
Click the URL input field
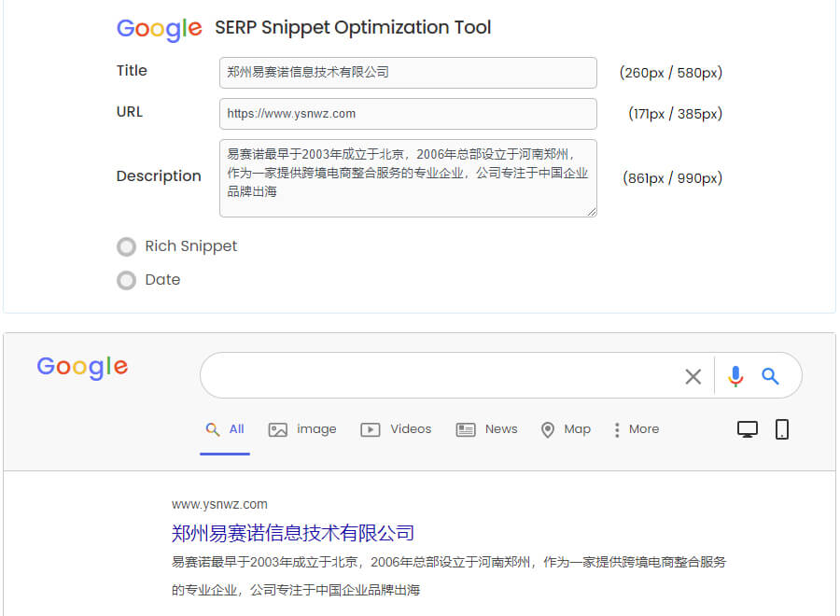tap(408, 114)
